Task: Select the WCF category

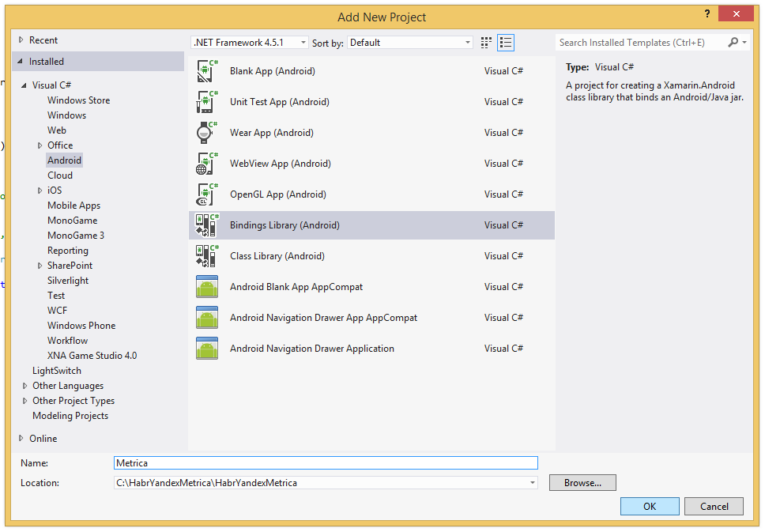Action: (57, 311)
